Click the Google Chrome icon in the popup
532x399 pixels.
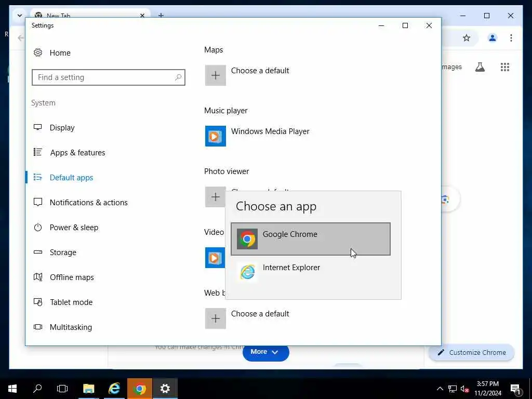tap(247, 239)
